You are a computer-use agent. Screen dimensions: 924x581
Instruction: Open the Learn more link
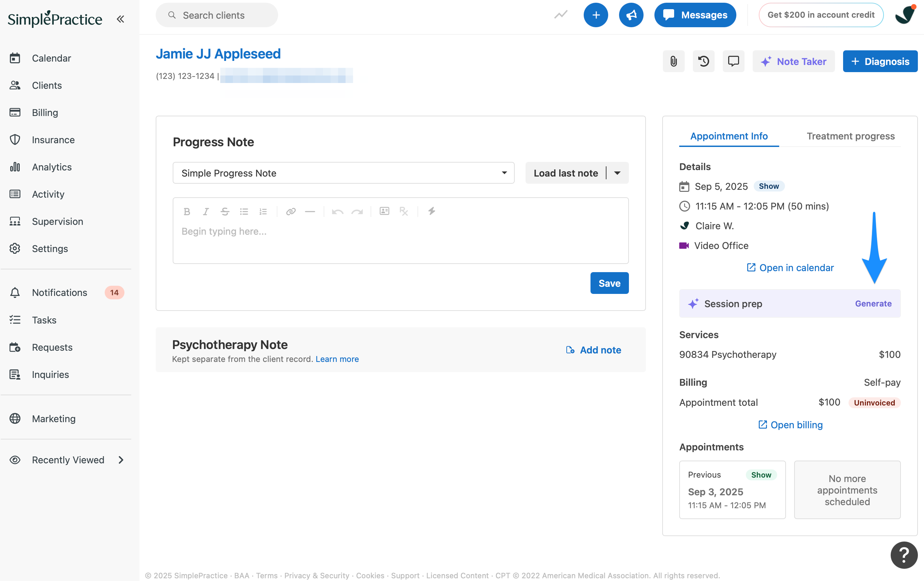(337, 359)
